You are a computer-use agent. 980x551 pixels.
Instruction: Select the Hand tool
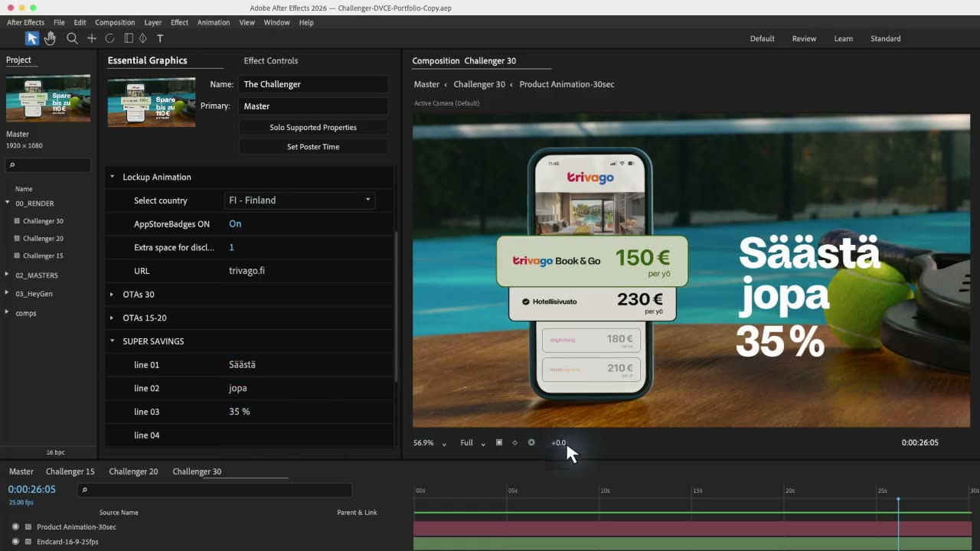(x=51, y=38)
